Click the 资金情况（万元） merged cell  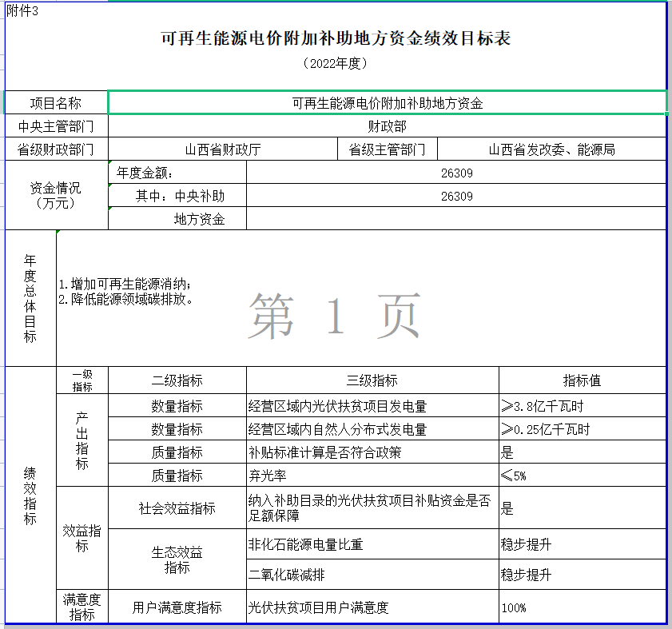56,196
